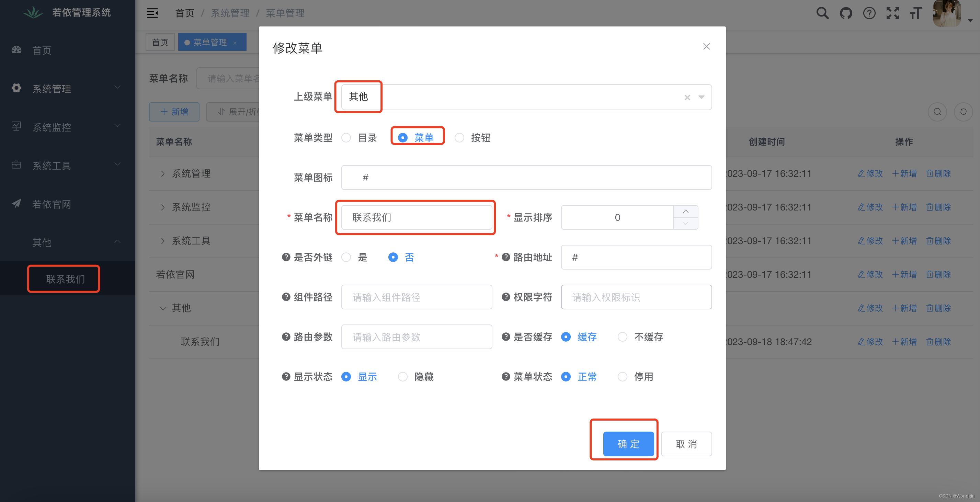Image resolution: width=980 pixels, height=502 pixels.
Task: Click the 菜单状态 help icon
Action: pos(506,377)
